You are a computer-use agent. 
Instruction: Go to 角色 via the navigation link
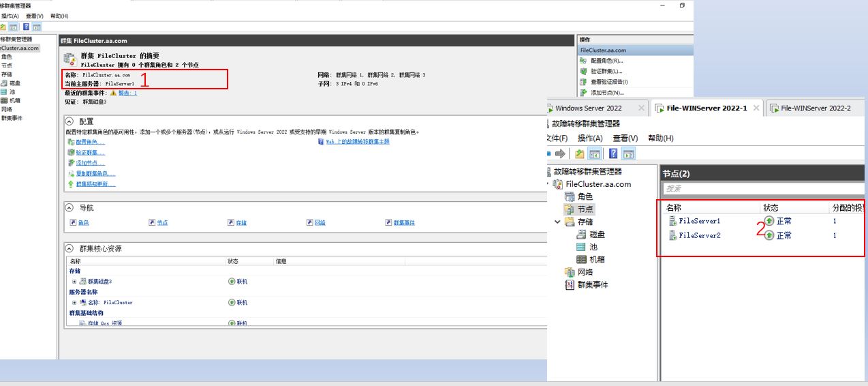[83, 223]
